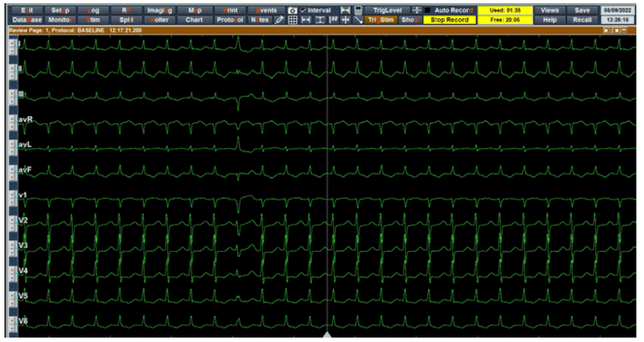Click the Print button

pos(230,10)
